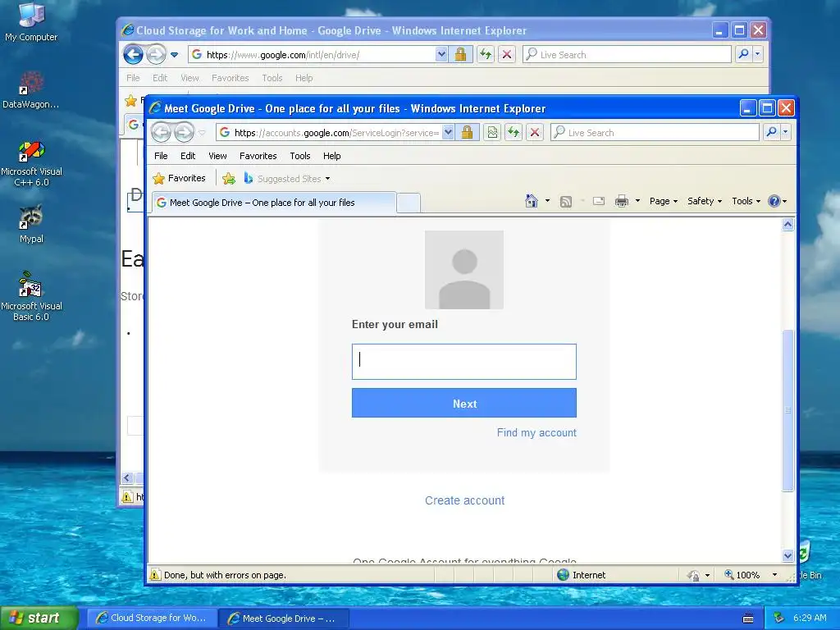Click the Feeds RSS icon in command bar
Screen dimensions: 840x630
566,202
